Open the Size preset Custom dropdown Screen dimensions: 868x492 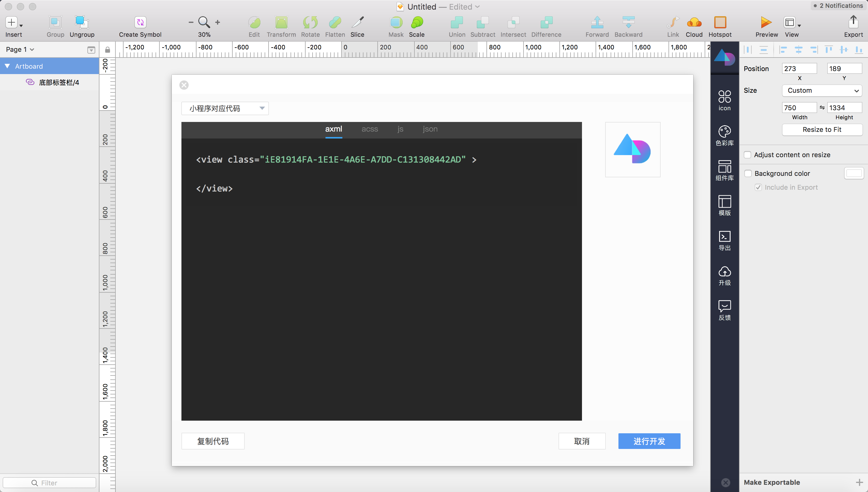point(822,91)
